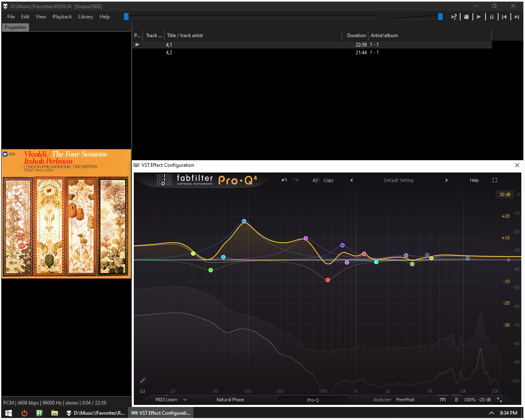Open the Default Setting preset menu

[399, 180]
